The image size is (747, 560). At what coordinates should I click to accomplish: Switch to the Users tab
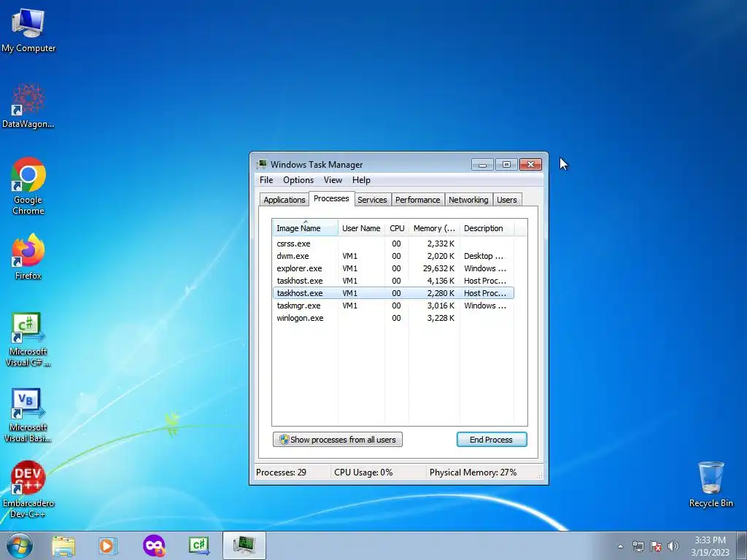pyautogui.click(x=506, y=200)
